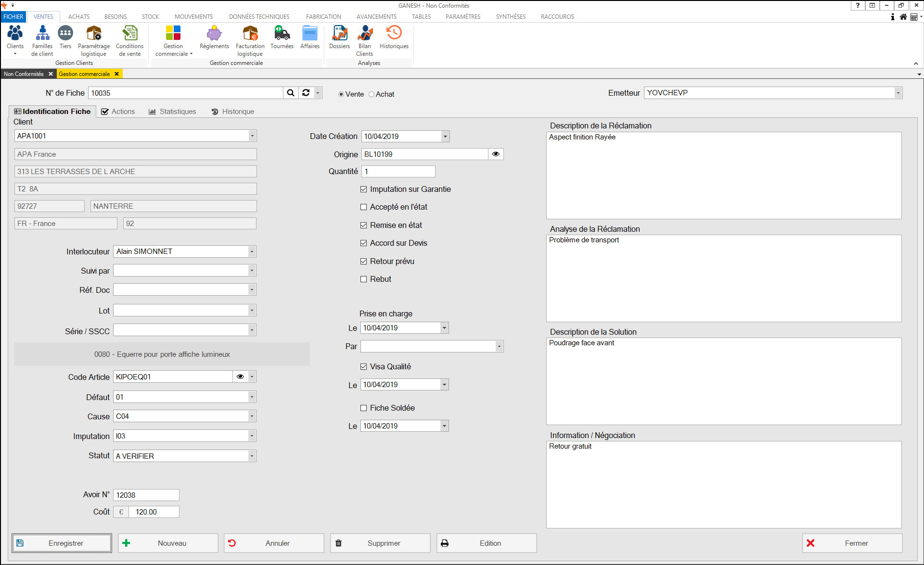The image size is (924, 565).
Task: View the Origine document with eye icon
Action: 496,154
